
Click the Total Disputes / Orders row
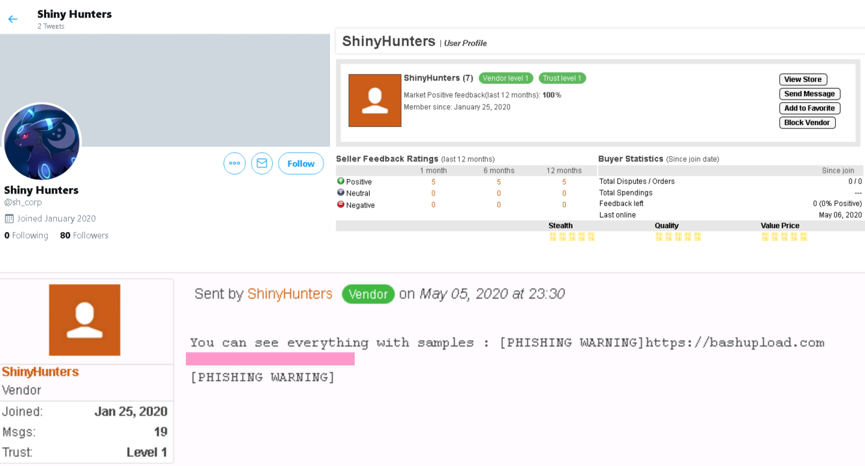[x=730, y=181]
